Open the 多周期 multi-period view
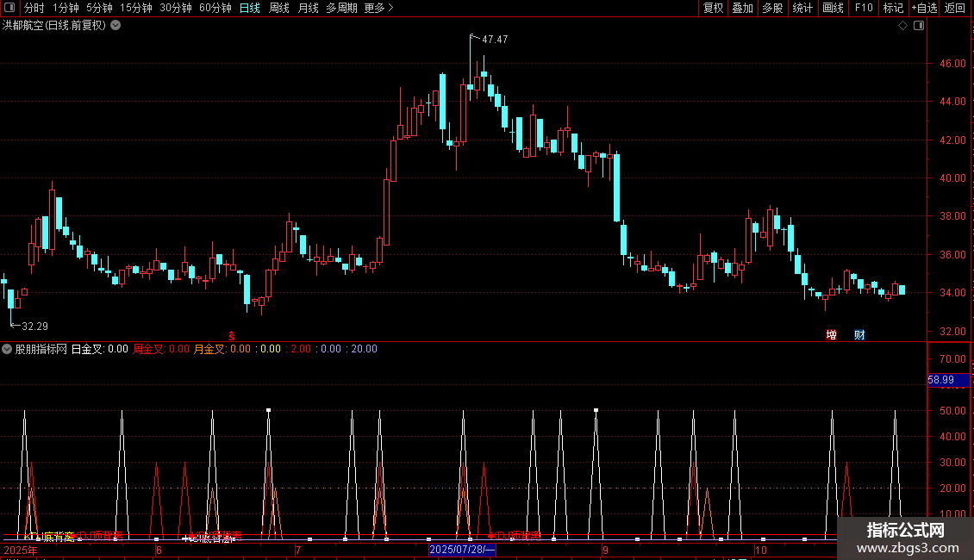The width and height of the screenshot is (974, 560). [341, 8]
